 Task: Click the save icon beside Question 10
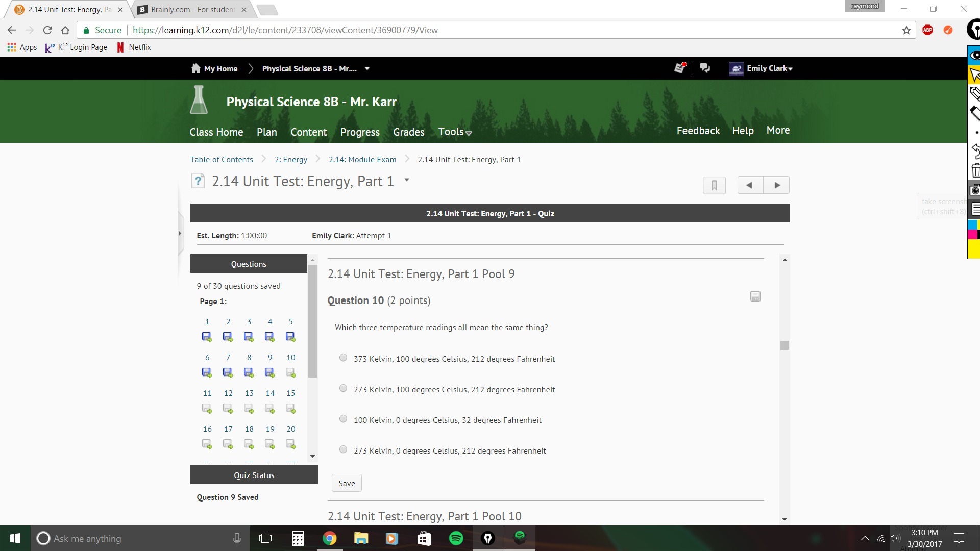pyautogui.click(x=755, y=297)
